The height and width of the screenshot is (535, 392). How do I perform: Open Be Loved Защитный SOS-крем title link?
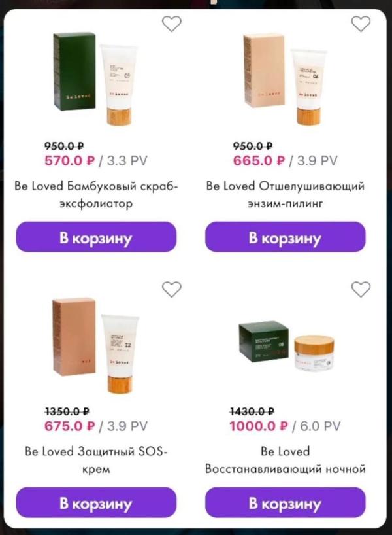96,460
